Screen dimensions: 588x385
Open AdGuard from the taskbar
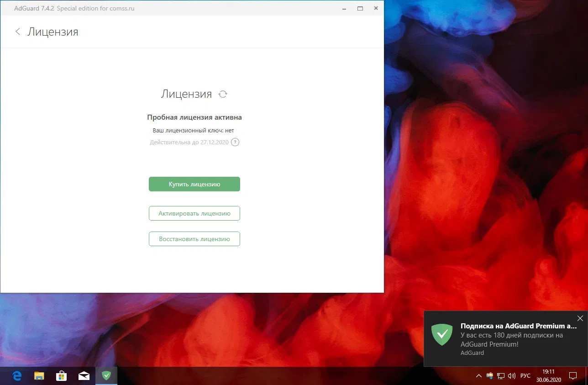pos(106,375)
